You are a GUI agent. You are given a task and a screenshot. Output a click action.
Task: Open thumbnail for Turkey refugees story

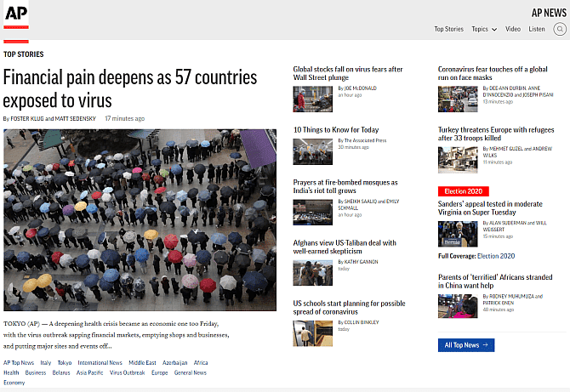coord(458,160)
